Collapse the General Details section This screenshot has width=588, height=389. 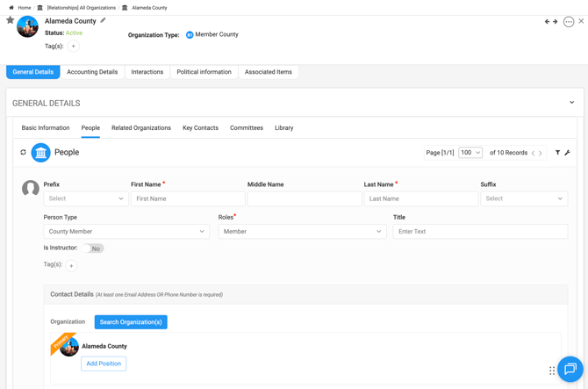(x=571, y=102)
